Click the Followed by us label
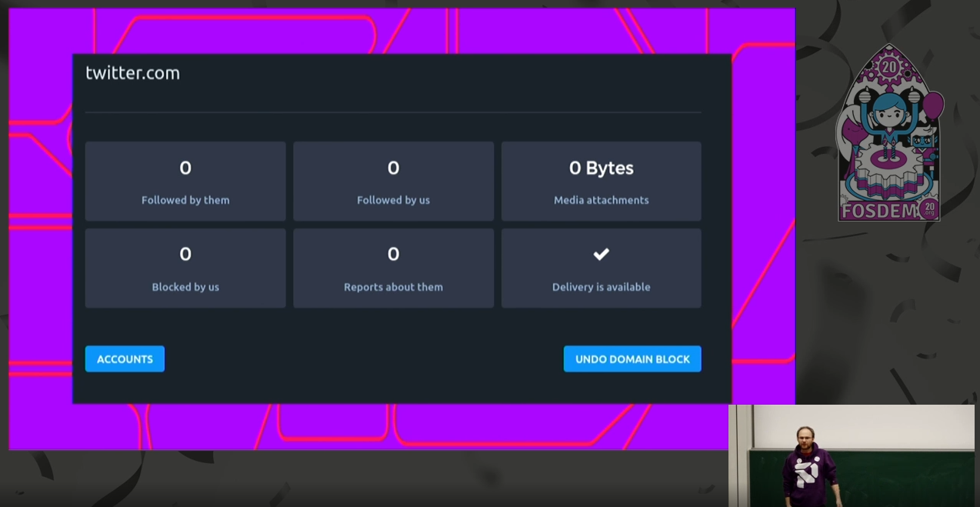 [393, 200]
